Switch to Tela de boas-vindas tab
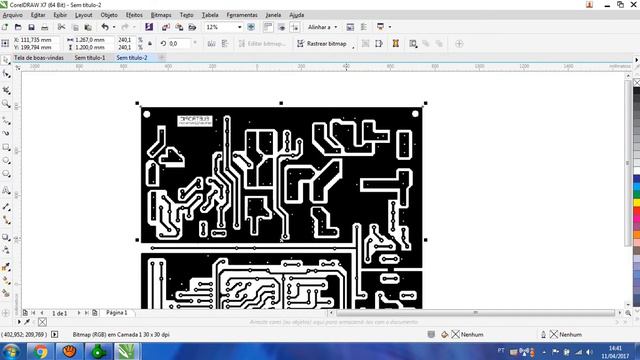 39,58
